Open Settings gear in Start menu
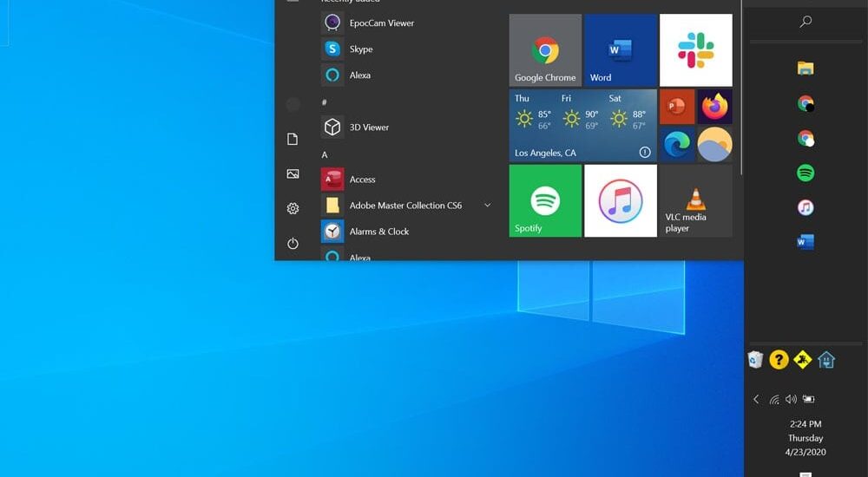The height and width of the screenshot is (477, 868). click(293, 209)
